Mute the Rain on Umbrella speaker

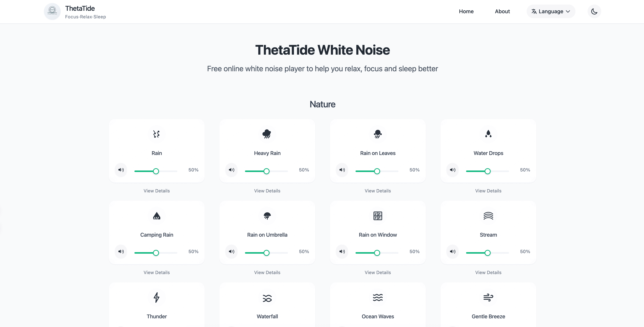click(x=232, y=251)
